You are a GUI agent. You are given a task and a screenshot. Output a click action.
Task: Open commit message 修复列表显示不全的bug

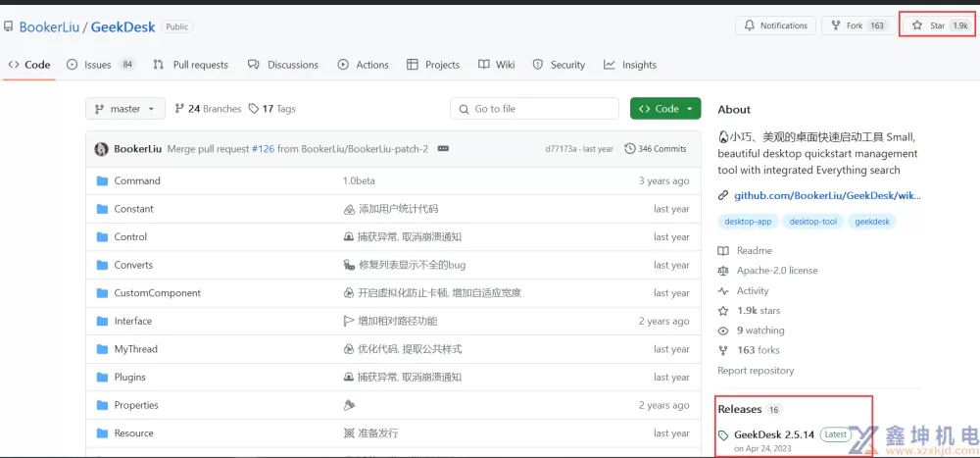(x=405, y=266)
